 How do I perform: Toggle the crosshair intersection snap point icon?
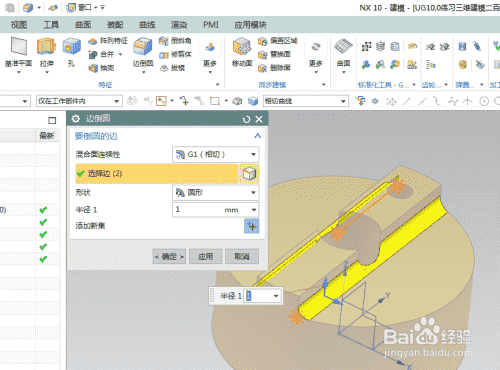[x=468, y=101]
